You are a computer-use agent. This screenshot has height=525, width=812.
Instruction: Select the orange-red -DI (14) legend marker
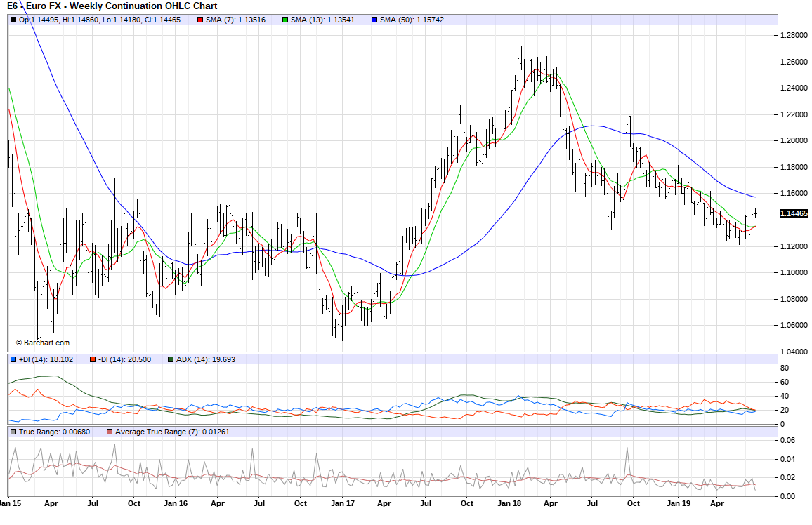click(x=93, y=359)
